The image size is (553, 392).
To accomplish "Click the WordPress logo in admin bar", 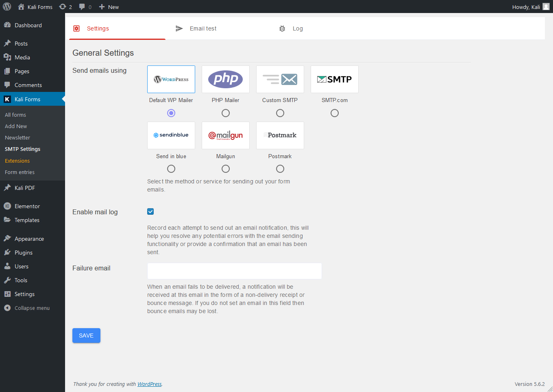I will coord(7,7).
